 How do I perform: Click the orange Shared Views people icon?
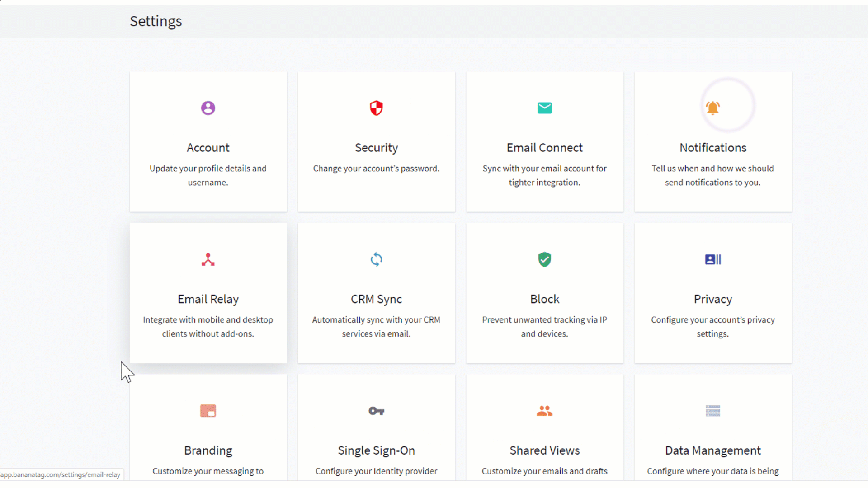[x=544, y=411]
